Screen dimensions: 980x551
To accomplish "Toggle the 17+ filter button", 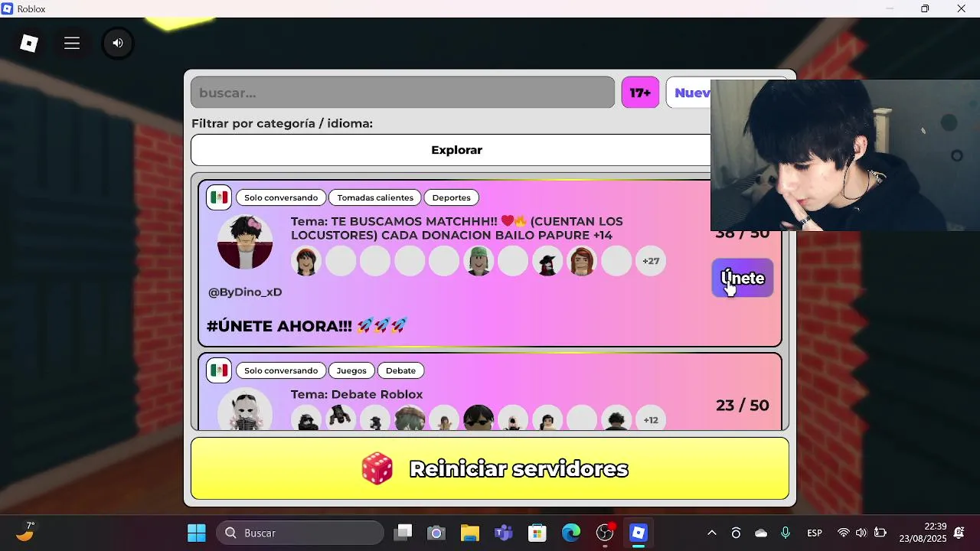I will point(640,93).
